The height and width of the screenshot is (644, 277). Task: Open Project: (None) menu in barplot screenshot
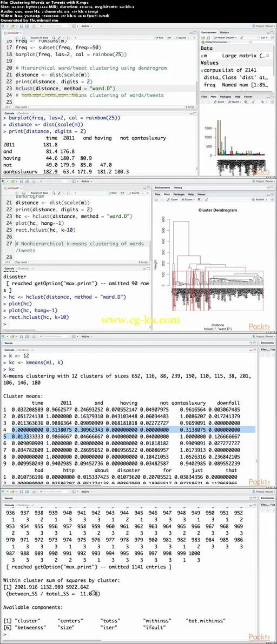tap(263, 26)
